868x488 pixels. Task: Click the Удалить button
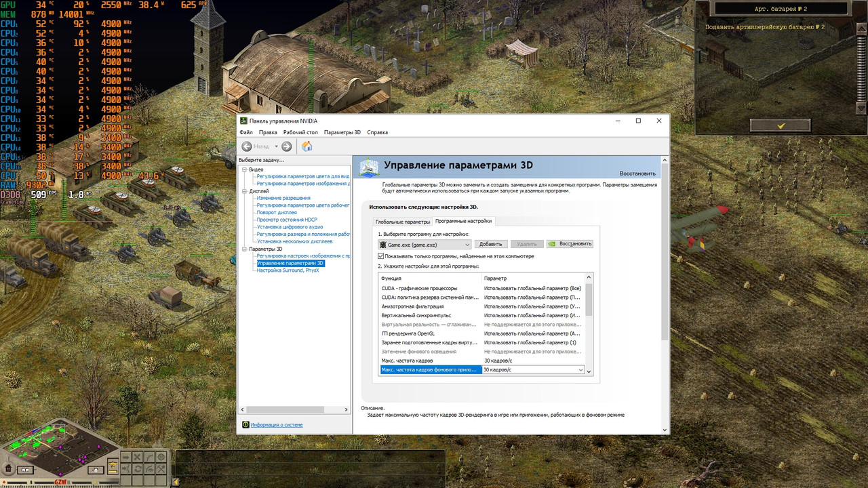pos(527,244)
